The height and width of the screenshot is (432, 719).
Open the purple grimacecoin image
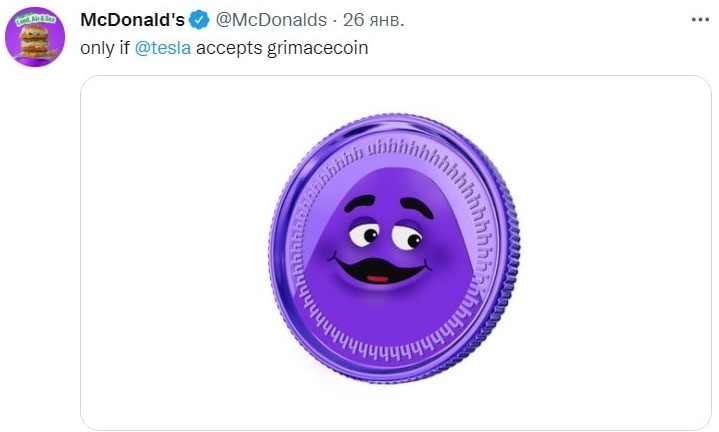pos(396,253)
